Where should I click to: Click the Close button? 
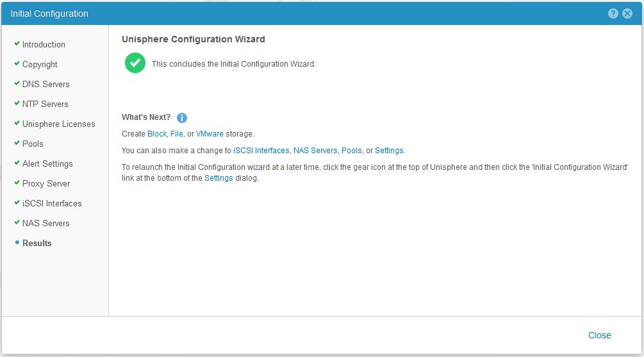(600, 335)
